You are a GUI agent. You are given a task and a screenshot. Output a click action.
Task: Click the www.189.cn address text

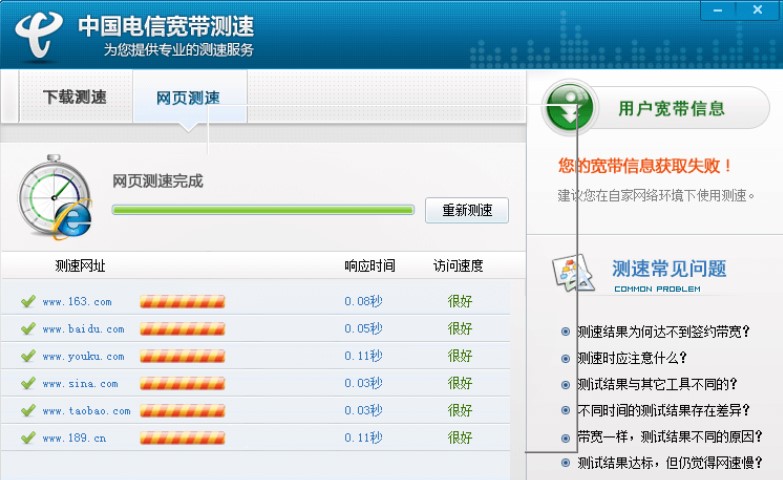click(74, 438)
